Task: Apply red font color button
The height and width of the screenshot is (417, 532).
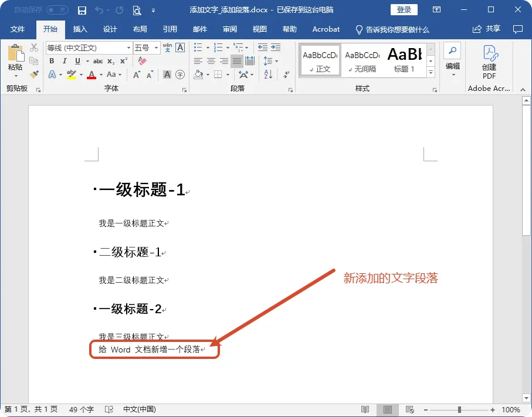Action: [x=92, y=74]
